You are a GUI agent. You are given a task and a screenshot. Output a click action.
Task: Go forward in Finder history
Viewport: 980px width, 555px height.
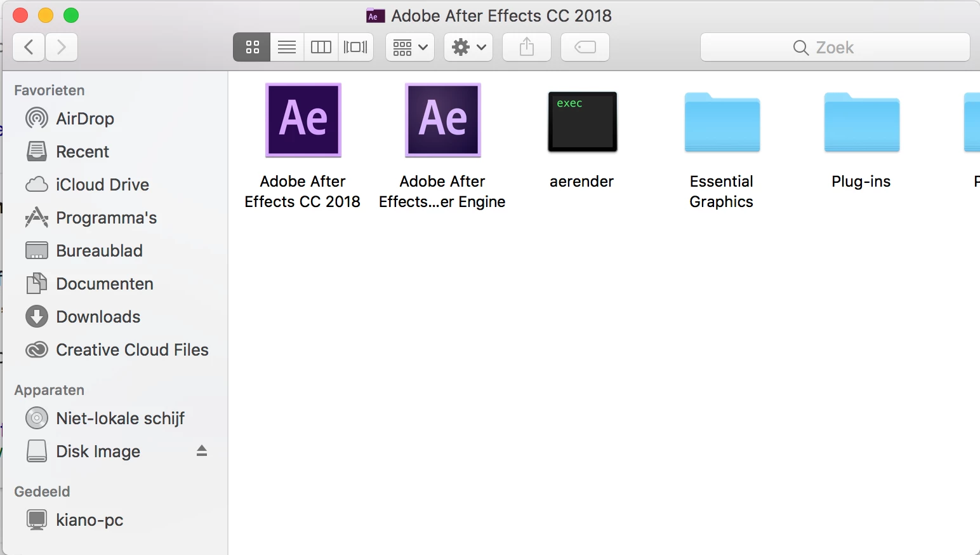click(x=62, y=47)
